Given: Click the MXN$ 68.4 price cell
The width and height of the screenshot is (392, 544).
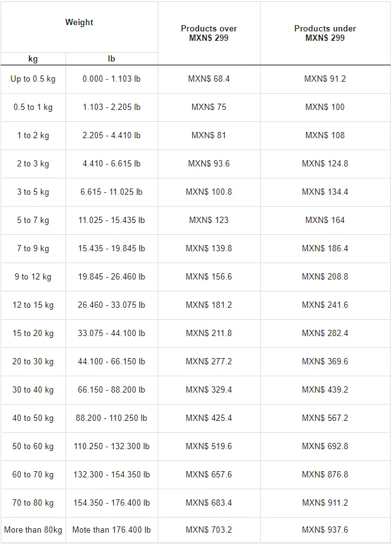Looking at the screenshot, I should point(209,79).
